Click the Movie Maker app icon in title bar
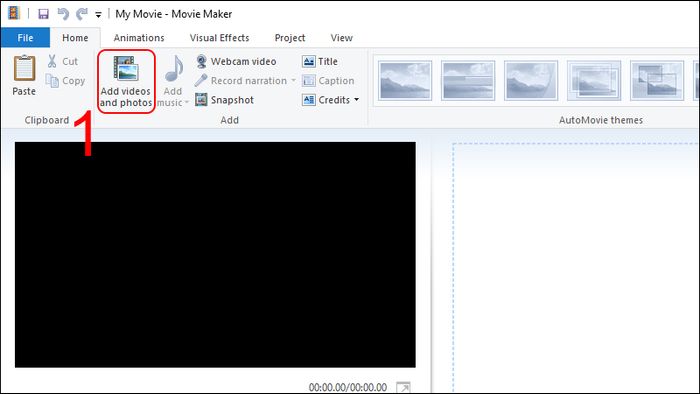Screen dimensions: 700x394 tap(14, 13)
